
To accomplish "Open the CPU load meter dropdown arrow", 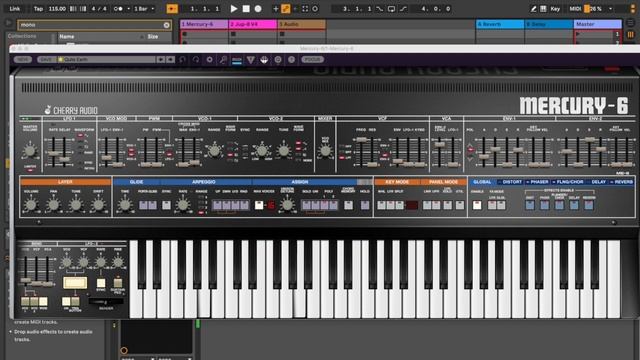I will (x=611, y=9).
